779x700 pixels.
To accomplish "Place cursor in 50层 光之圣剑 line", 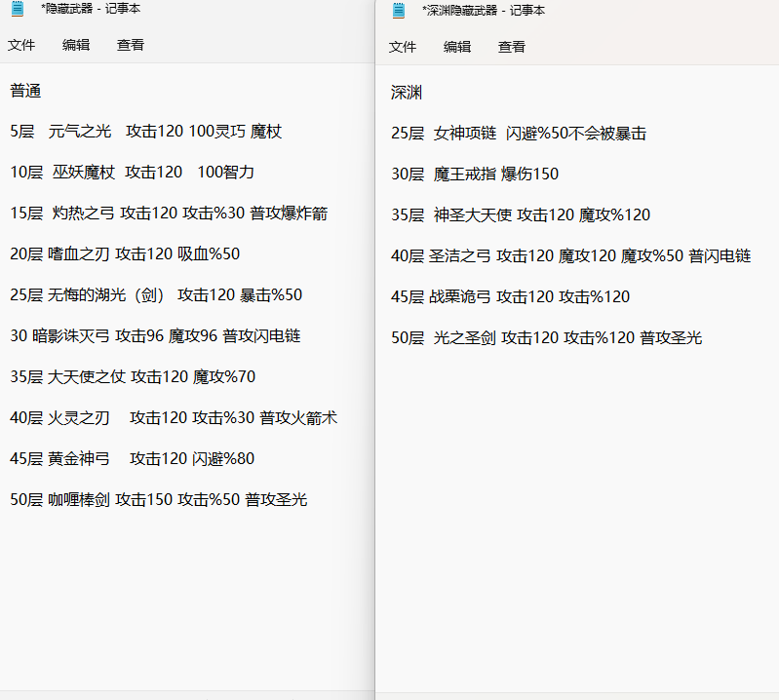I will tap(547, 338).
